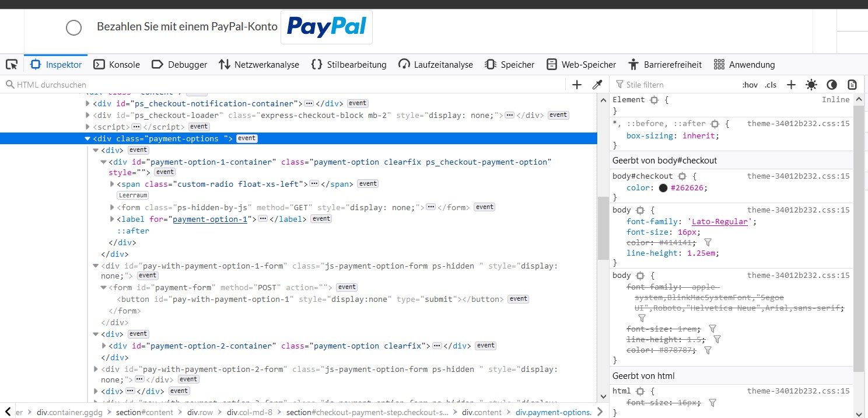Expand the label for payment-option-1
The image size is (868, 418).
click(112, 219)
